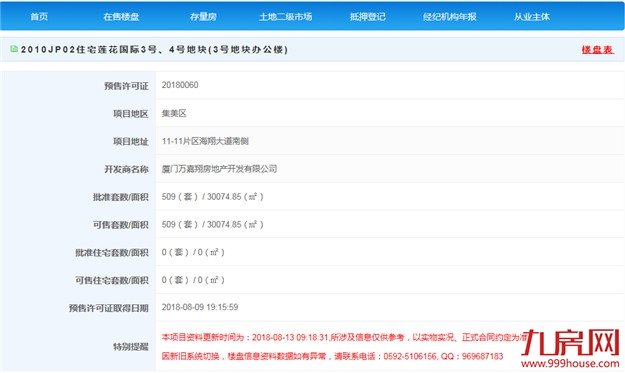Go to 在售楼盘 menu item

(x=121, y=17)
